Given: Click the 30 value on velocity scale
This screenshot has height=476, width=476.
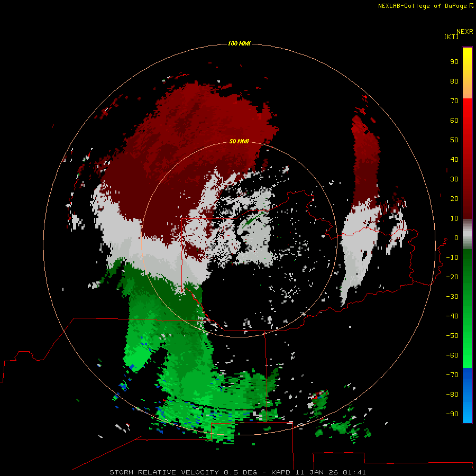Looking at the screenshot, I should (x=454, y=179).
